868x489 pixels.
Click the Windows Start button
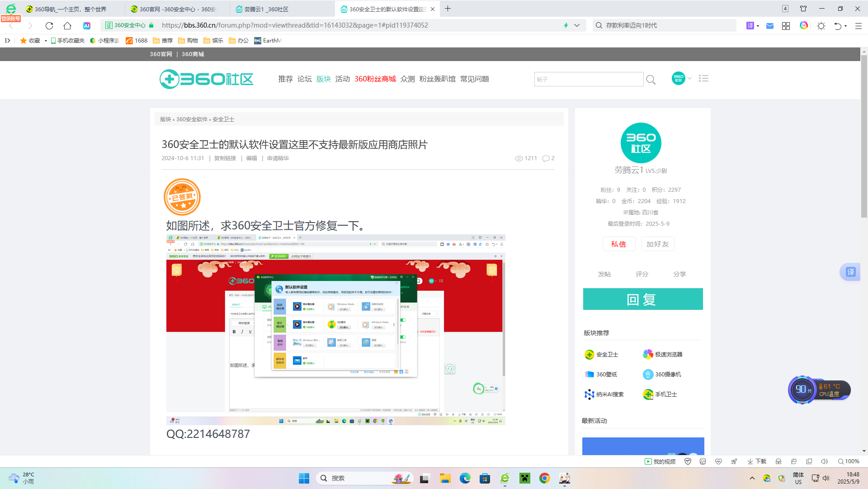pyautogui.click(x=304, y=478)
